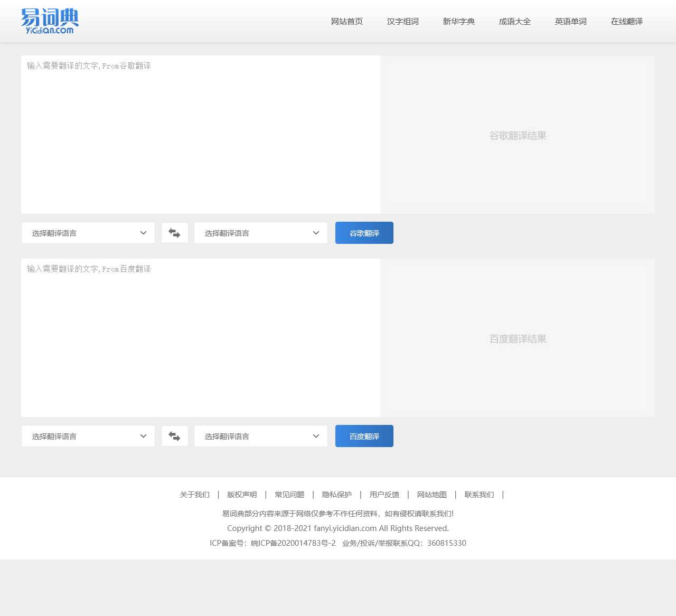Open the 成语大全 page
This screenshot has height=616, width=676.
(x=514, y=22)
